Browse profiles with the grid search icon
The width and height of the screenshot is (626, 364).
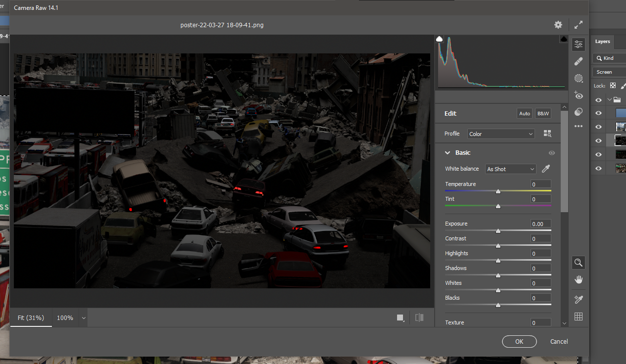547,134
